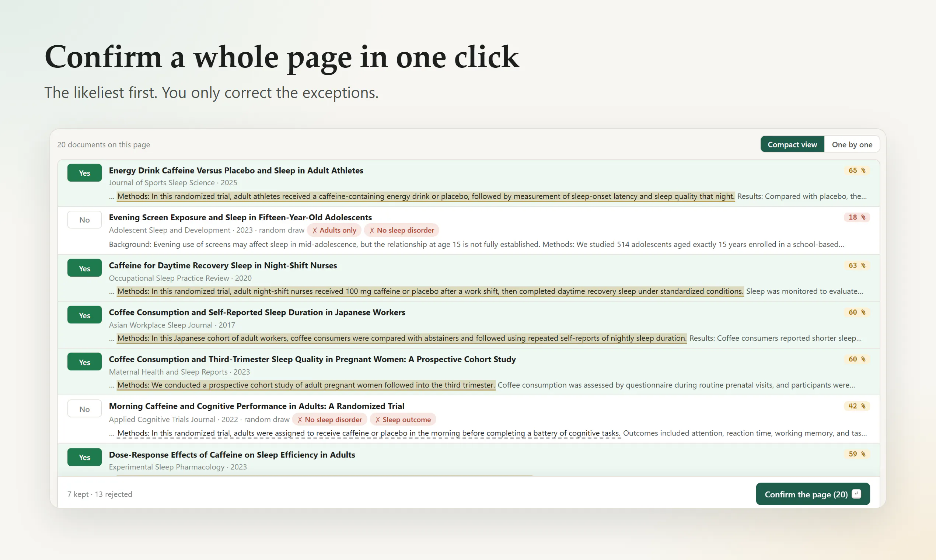The height and width of the screenshot is (560, 936).
Task: Click highlighted Methods sentence about night-shift nurses
Action: [x=430, y=291]
